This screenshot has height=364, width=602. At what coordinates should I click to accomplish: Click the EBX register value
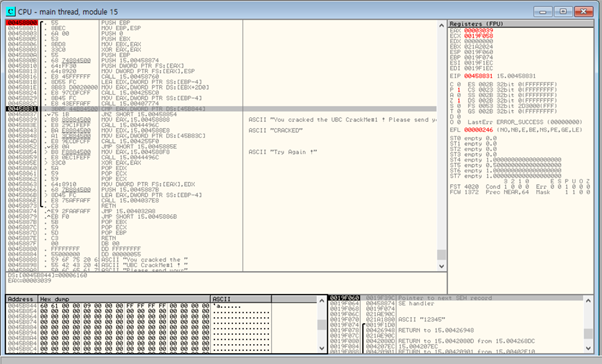click(478, 46)
